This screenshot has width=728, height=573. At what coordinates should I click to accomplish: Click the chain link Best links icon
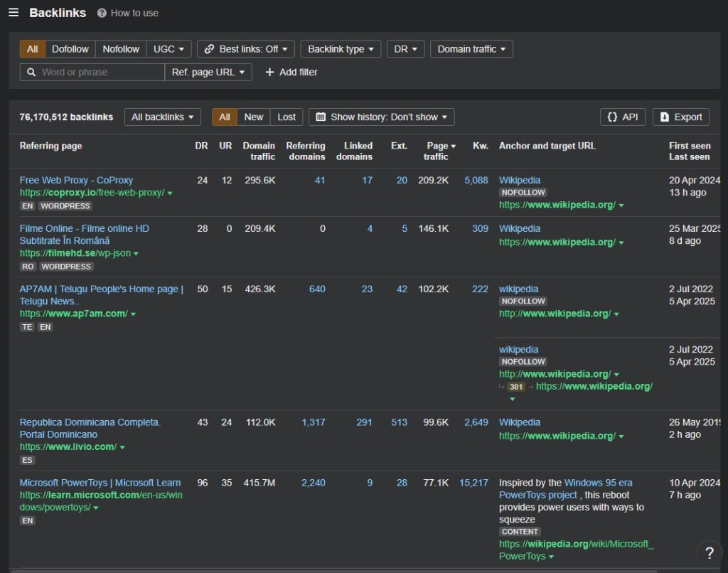click(x=209, y=49)
